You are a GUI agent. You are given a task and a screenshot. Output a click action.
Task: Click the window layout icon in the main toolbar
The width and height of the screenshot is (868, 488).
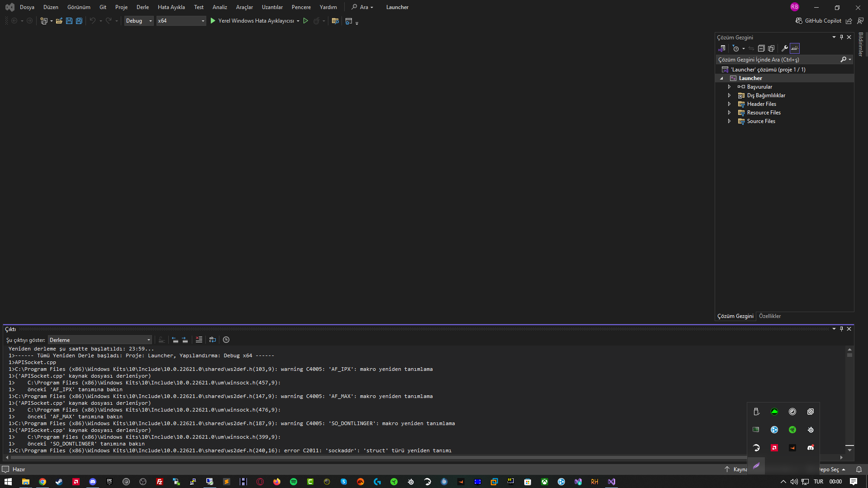(349, 21)
